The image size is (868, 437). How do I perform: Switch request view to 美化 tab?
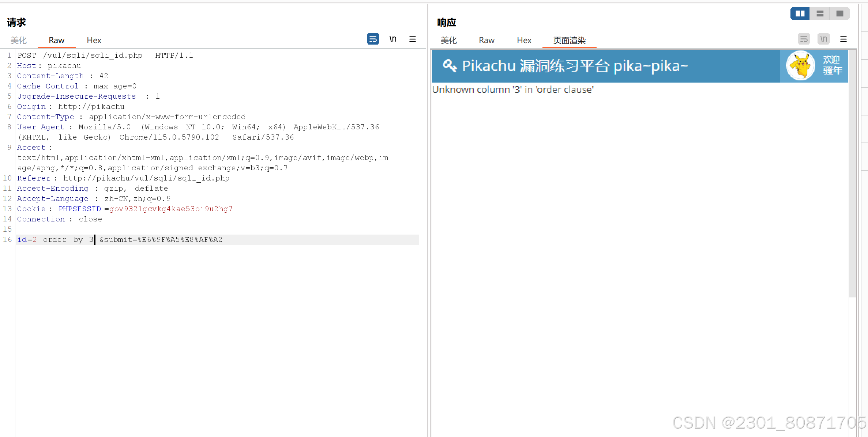[18, 40]
